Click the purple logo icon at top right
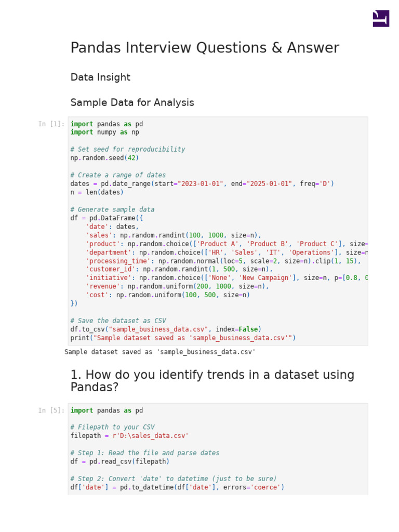The width and height of the screenshot is (399, 532). [381, 18]
